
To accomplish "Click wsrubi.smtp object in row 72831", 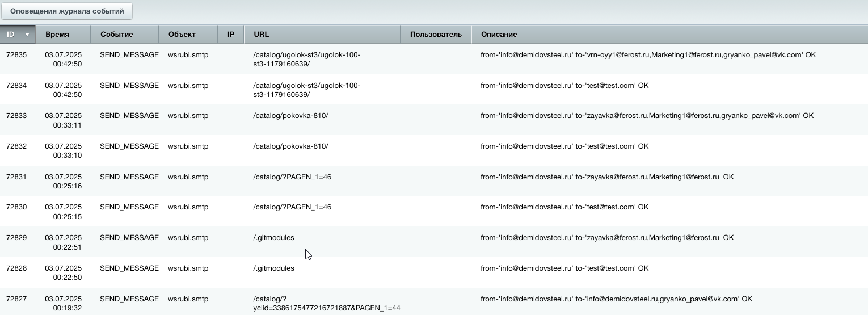I will tap(188, 177).
